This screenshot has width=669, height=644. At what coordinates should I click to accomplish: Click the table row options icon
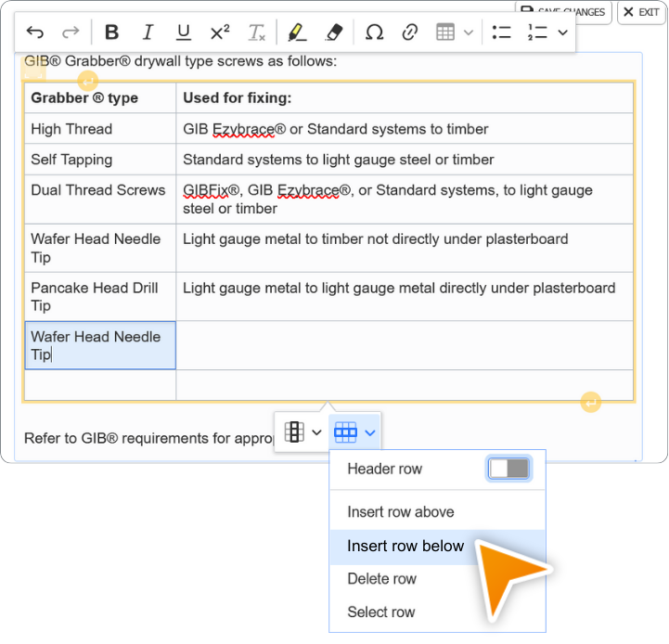point(345,432)
